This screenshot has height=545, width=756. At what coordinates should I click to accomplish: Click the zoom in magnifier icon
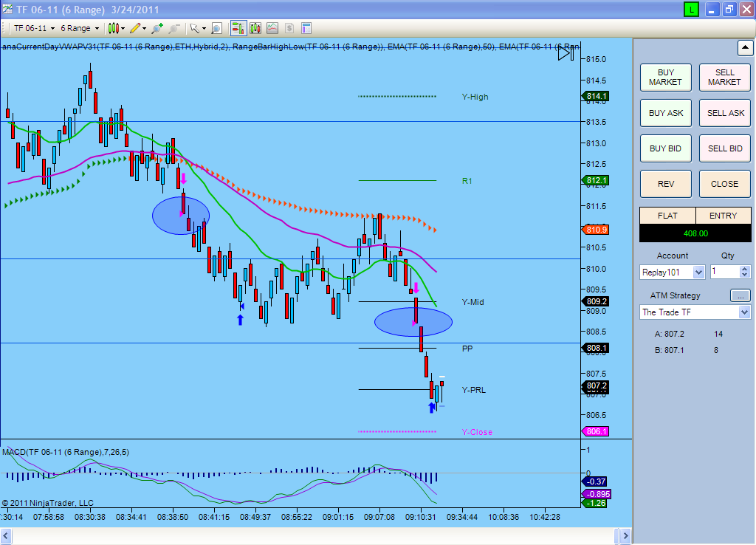point(157,29)
